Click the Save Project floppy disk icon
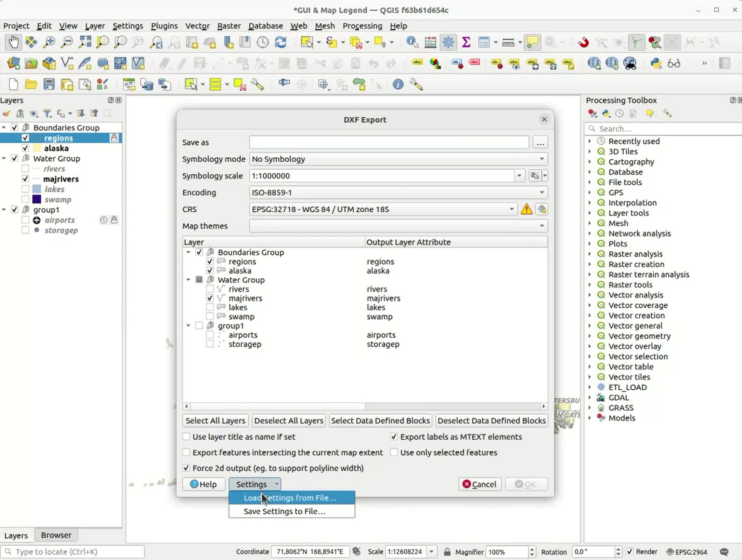 pyautogui.click(x=49, y=85)
